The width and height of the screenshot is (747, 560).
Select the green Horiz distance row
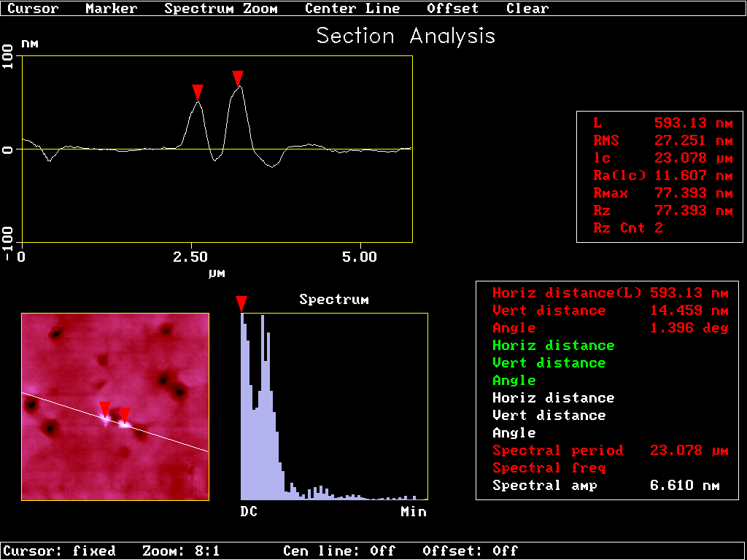[x=553, y=346]
